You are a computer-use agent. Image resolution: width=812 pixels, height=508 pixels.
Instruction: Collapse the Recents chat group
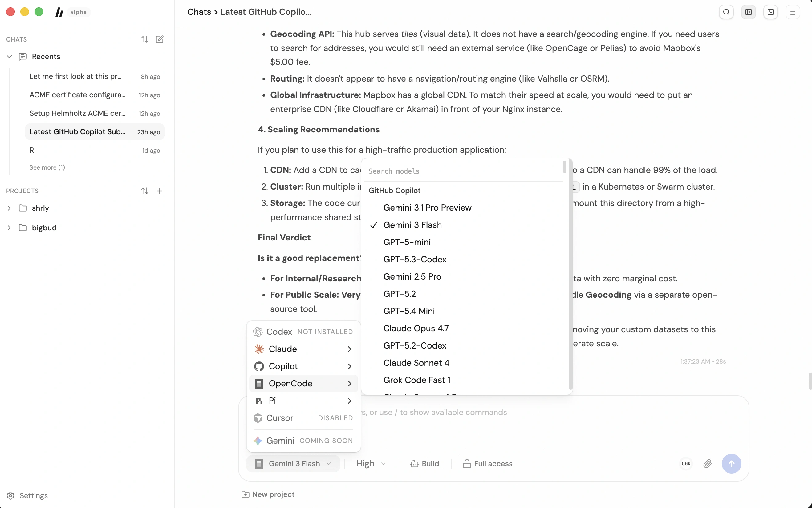tap(9, 56)
